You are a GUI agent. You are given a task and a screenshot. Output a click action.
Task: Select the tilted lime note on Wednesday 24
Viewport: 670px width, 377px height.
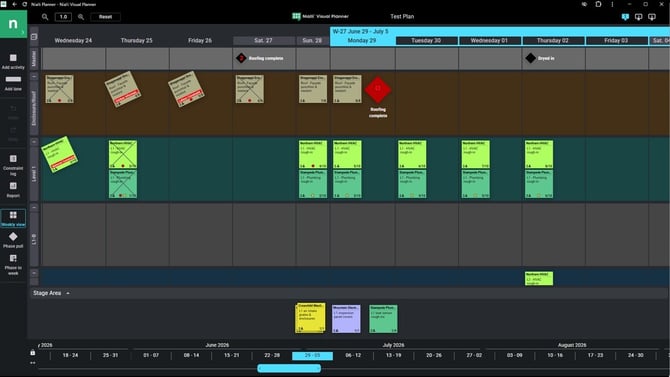(59, 154)
